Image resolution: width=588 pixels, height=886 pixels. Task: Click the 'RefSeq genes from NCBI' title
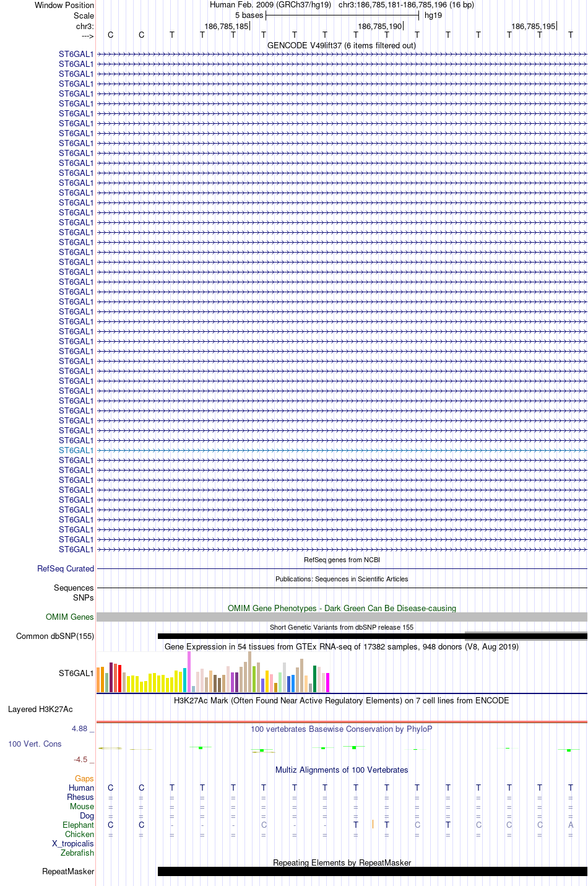[x=342, y=560]
